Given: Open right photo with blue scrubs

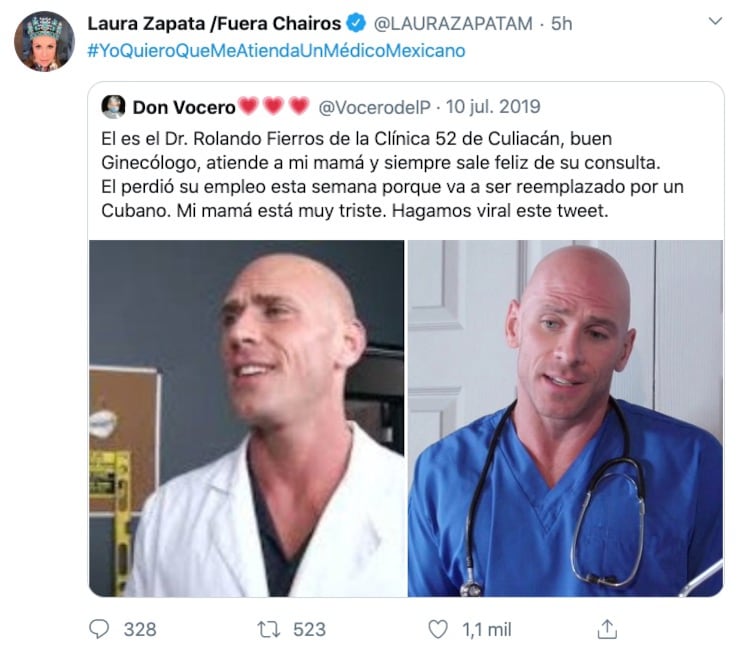Looking at the screenshot, I should [x=566, y=418].
